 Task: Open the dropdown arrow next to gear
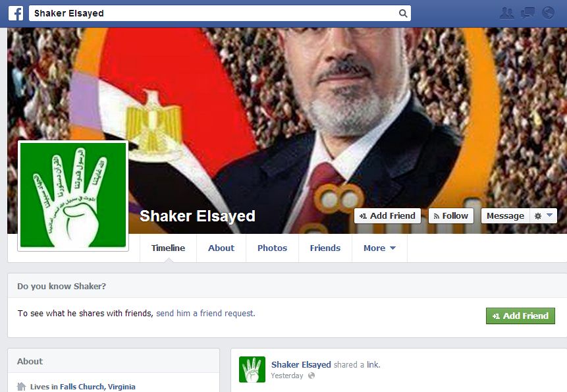(550, 215)
